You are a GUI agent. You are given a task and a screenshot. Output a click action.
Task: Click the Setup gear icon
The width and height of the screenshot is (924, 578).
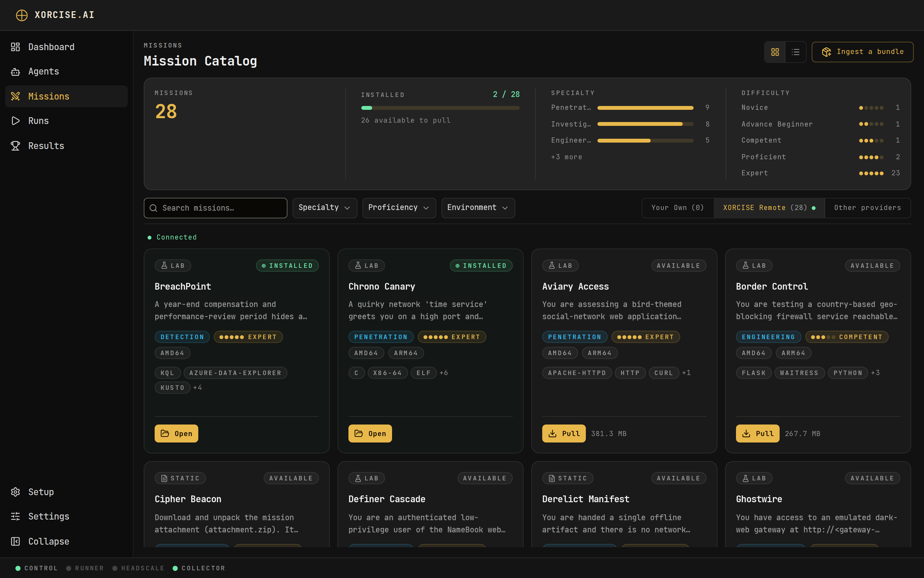point(15,492)
